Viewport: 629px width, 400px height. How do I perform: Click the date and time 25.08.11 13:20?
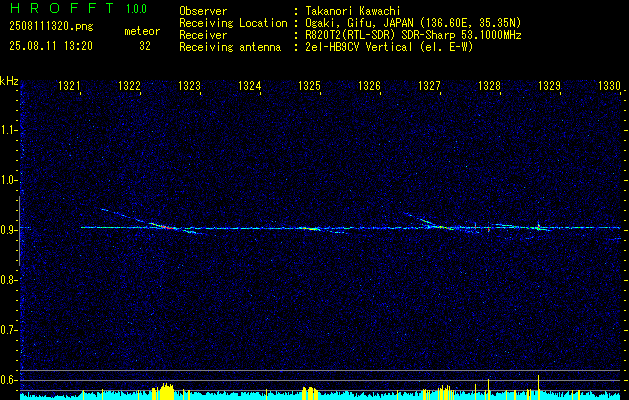coord(51,46)
